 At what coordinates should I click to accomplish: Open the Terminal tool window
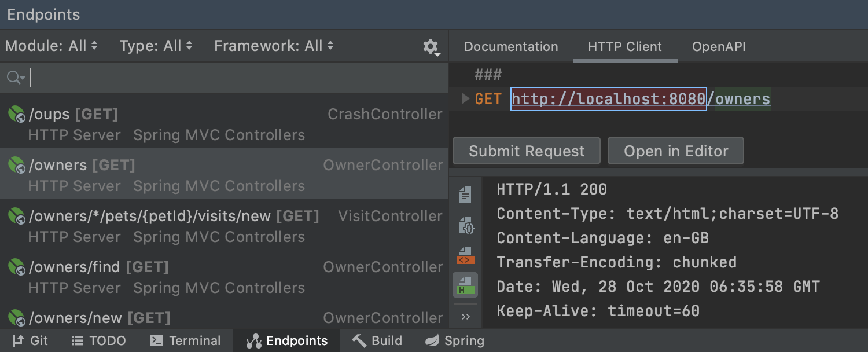[x=185, y=340]
